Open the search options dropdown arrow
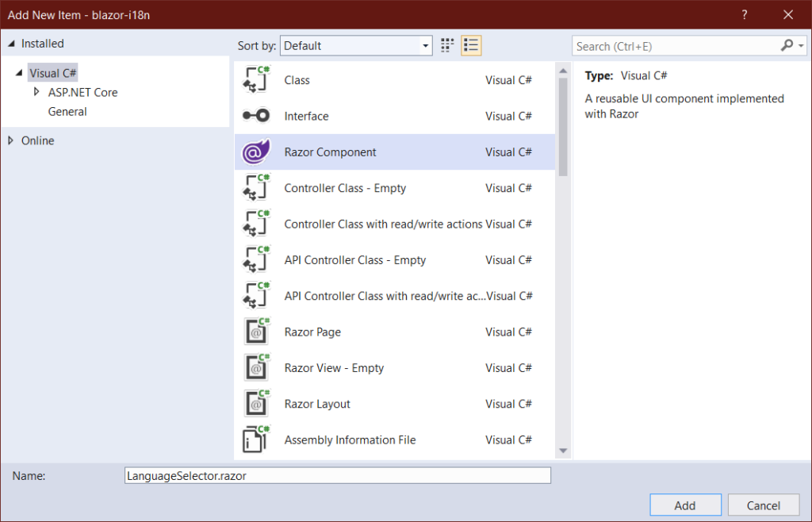This screenshot has height=522, width=812. point(801,46)
